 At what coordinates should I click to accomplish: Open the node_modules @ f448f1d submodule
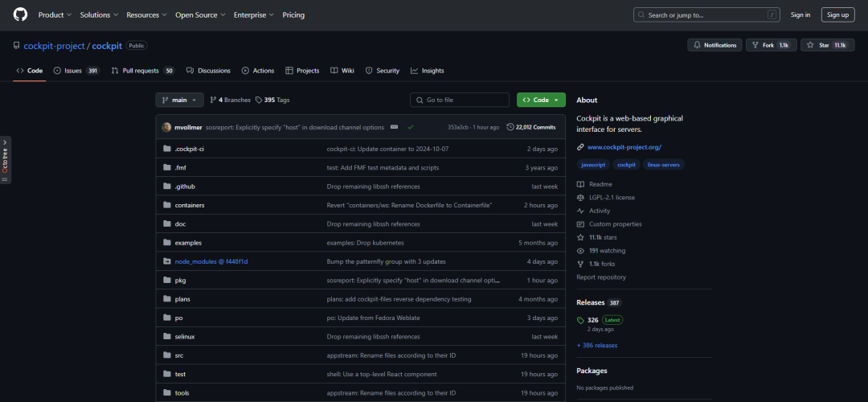point(211,261)
